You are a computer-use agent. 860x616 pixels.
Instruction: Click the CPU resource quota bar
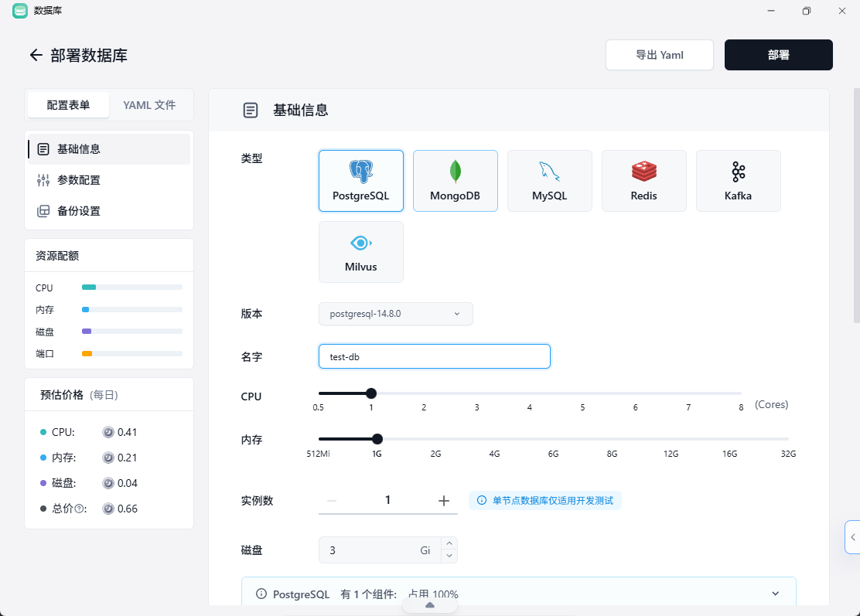pos(132,288)
